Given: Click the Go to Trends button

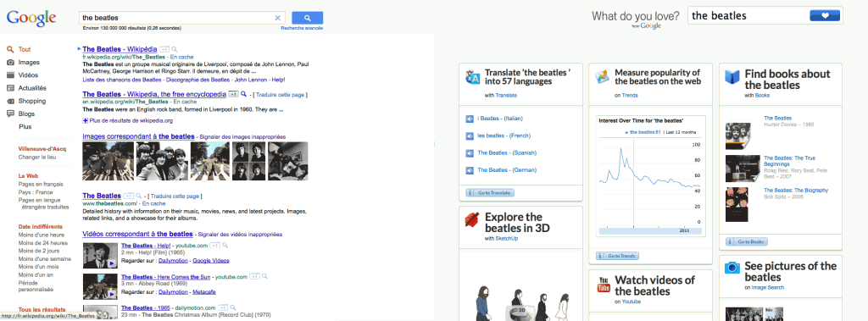Looking at the screenshot, I should (618, 256).
